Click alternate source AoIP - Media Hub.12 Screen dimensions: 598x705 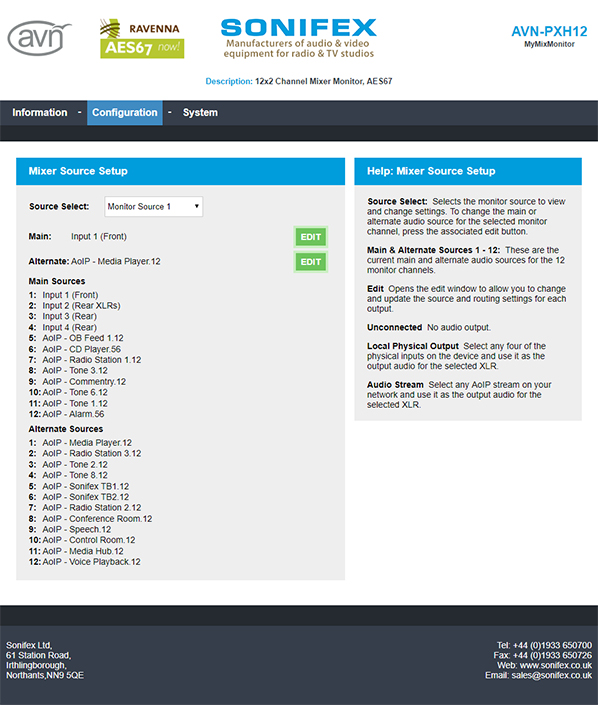[83, 551]
